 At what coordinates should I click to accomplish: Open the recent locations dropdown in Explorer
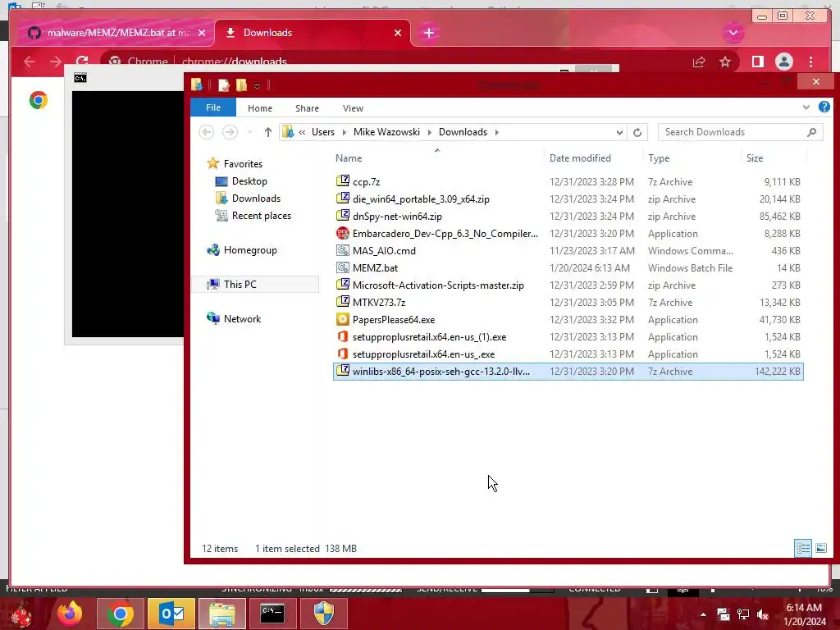(249, 132)
